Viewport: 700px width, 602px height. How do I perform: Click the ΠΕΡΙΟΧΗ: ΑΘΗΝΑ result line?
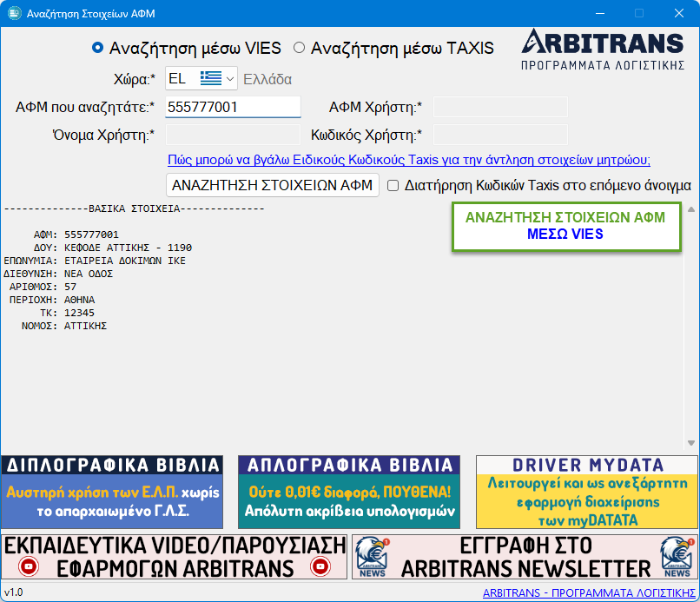[x=52, y=300]
